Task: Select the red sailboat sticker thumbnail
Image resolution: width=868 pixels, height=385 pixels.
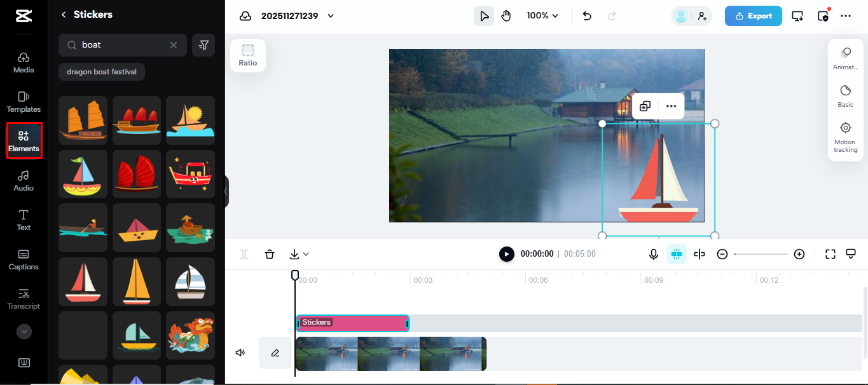Action: (83, 281)
